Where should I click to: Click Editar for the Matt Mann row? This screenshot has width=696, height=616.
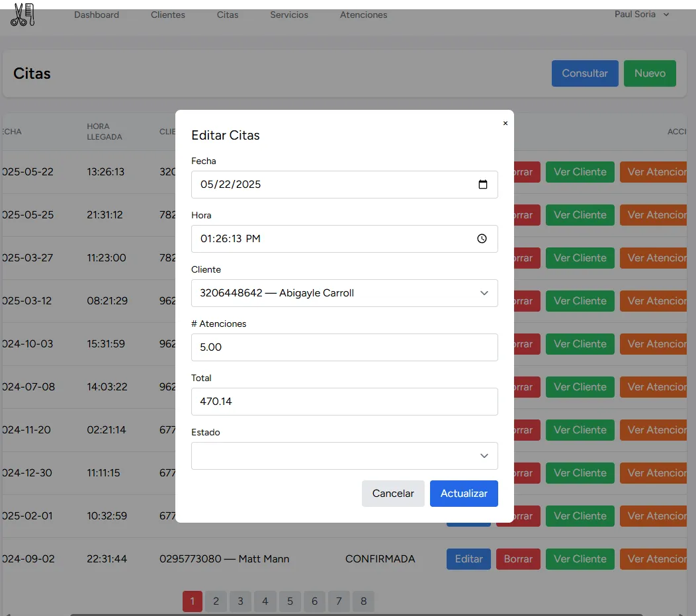click(468, 559)
